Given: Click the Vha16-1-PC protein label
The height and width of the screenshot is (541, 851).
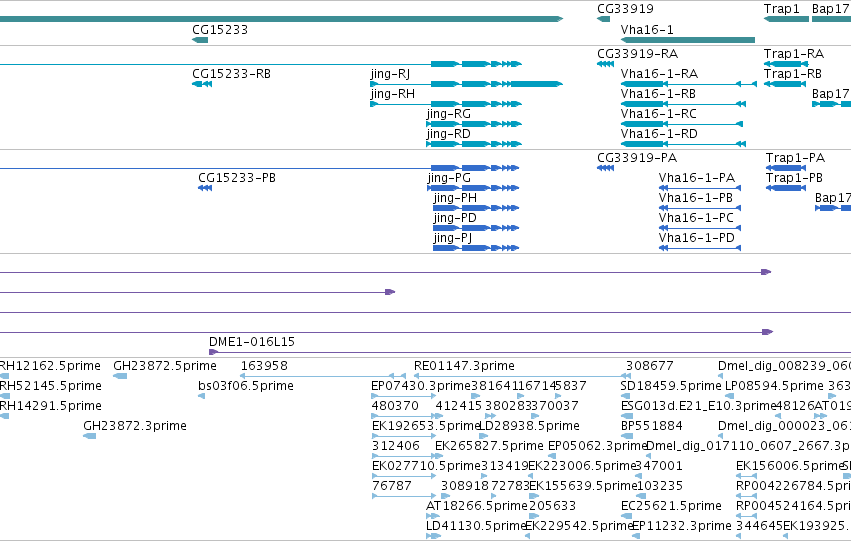Looking at the screenshot, I should (x=696, y=218).
